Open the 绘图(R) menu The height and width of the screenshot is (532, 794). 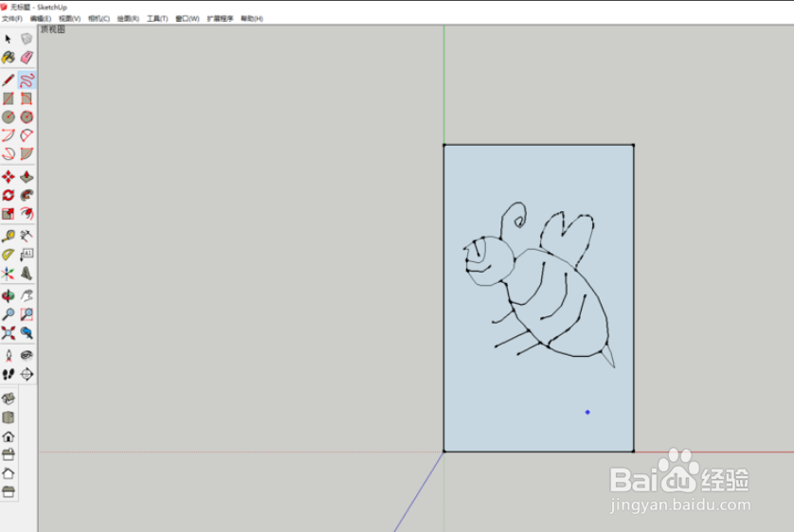128,19
